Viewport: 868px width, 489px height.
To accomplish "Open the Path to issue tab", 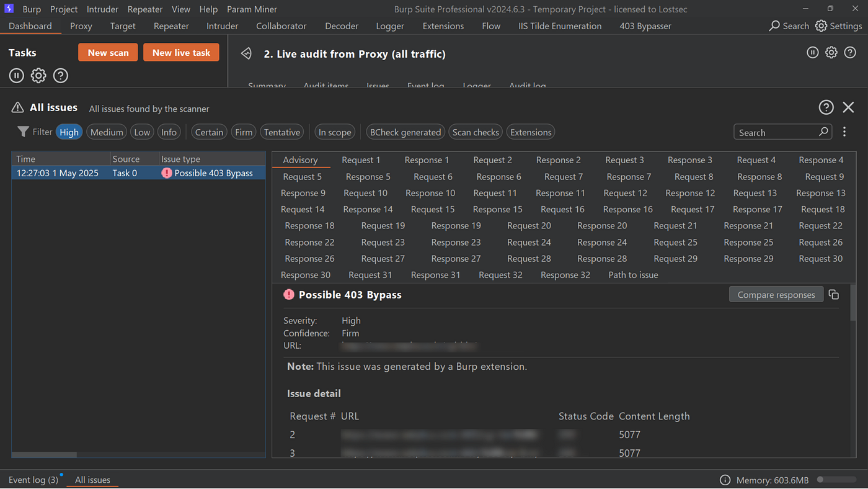I will [633, 275].
